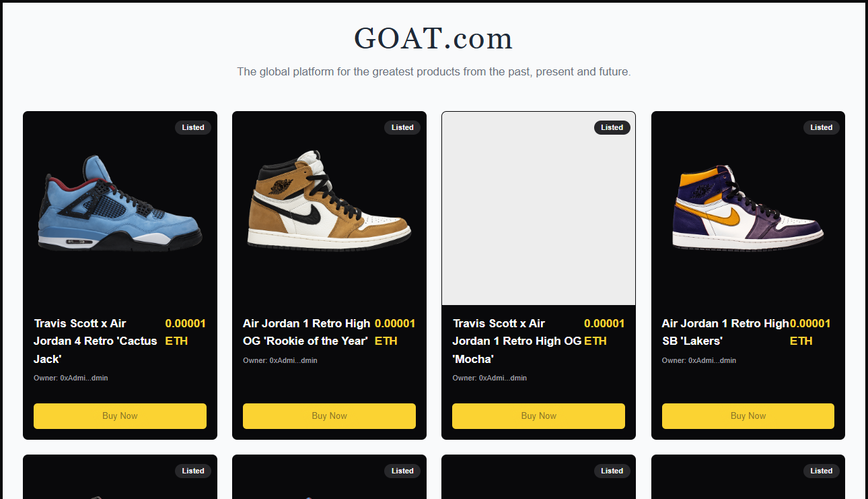868x499 pixels.
Task: Click Buy Now under Lakers sneaker
Action: tap(748, 416)
